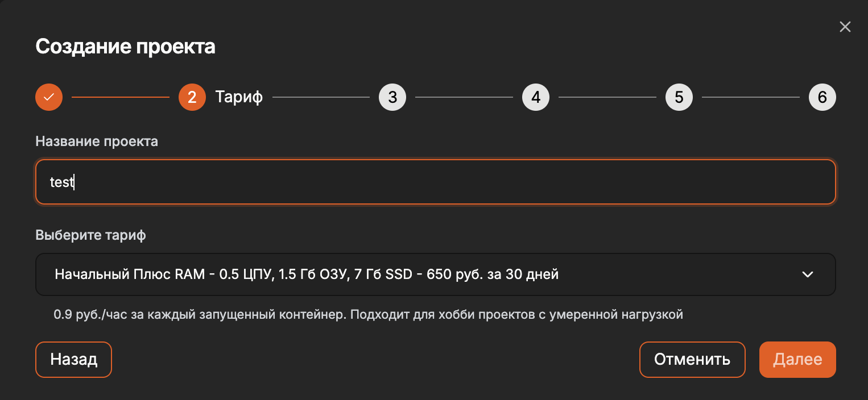Click the connector line between steps 5 and 6
868x400 pixels.
click(751, 97)
